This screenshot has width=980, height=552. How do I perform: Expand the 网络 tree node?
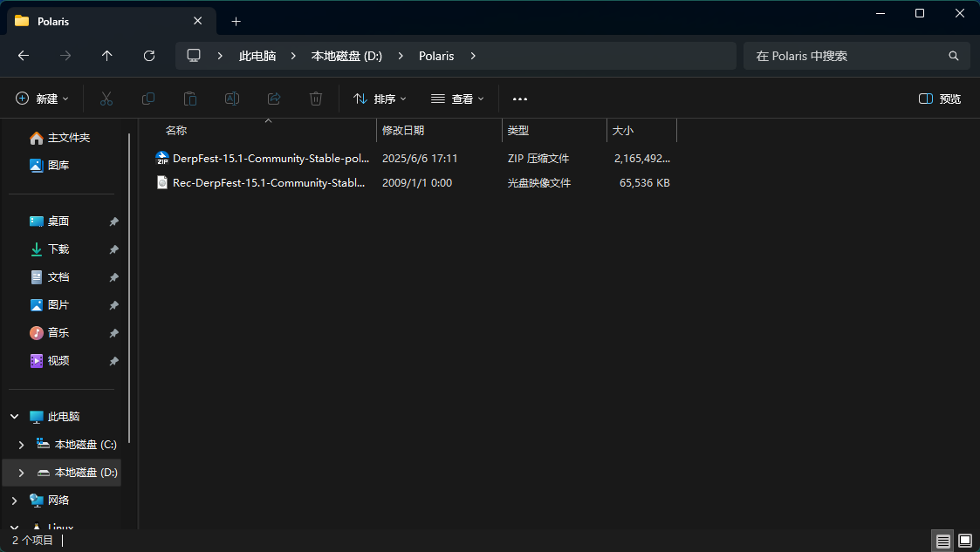(x=14, y=501)
